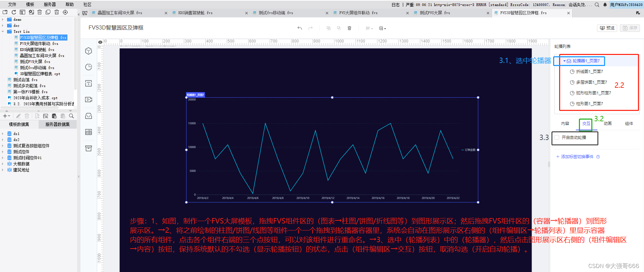Select 弧形柱形图1_页面7 in carousel list

pyautogui.click(x=593, y=93)
